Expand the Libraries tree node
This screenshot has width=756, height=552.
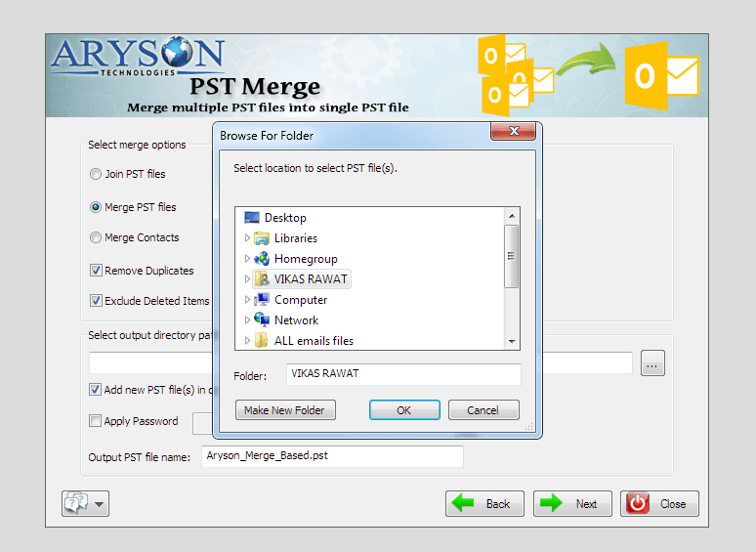click(247, 238)
